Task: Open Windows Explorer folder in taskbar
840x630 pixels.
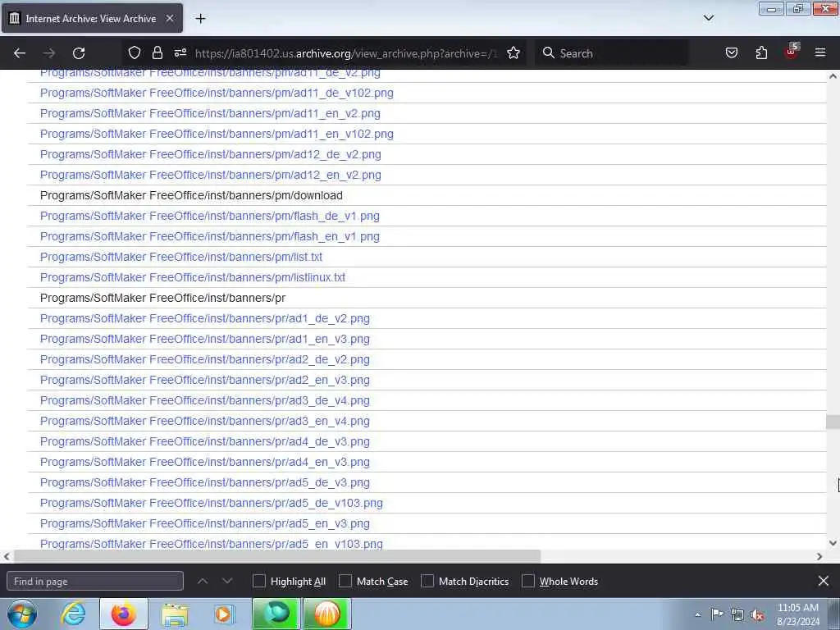Action: [175, 614]
